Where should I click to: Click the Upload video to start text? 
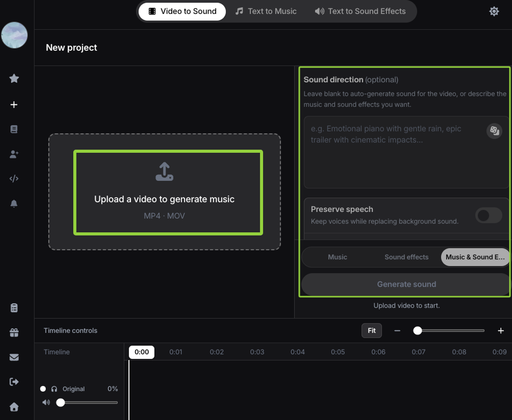(406, 306)
